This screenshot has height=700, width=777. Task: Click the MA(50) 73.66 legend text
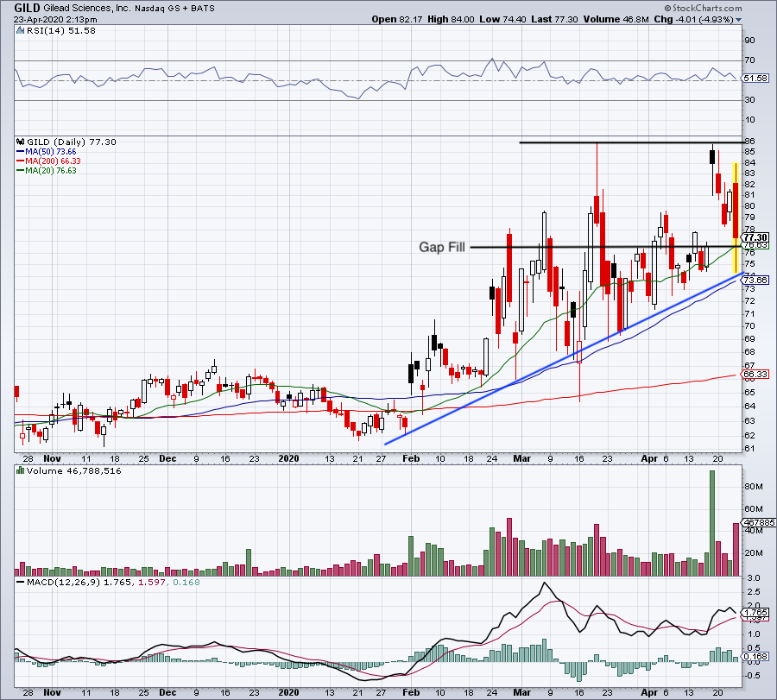point(51,152)
